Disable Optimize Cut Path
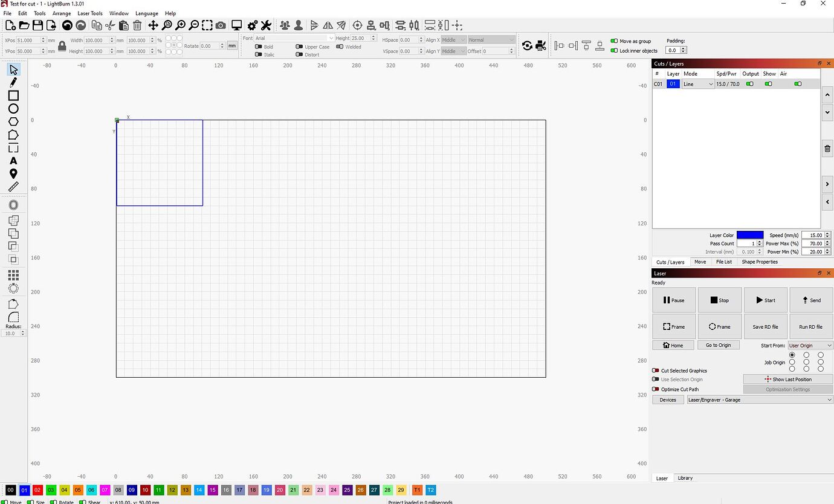This screenshot has width=834, height=504. (x=655, y=389)
